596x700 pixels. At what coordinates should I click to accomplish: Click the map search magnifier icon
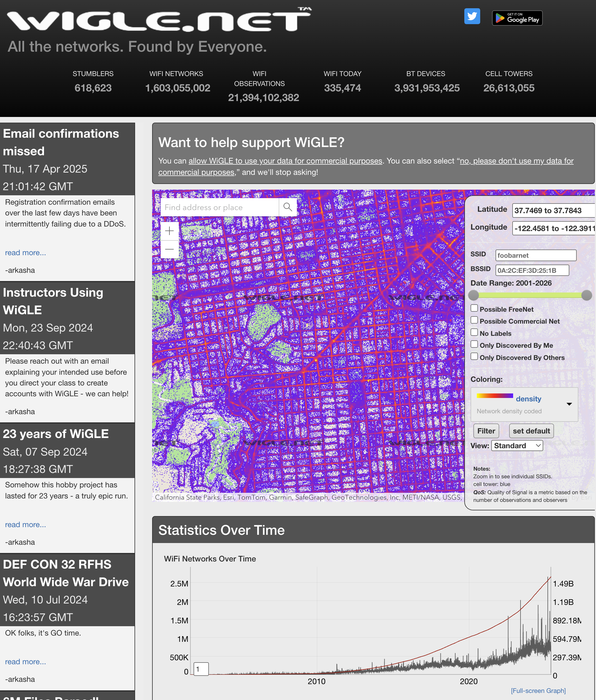tap(287, 207)
